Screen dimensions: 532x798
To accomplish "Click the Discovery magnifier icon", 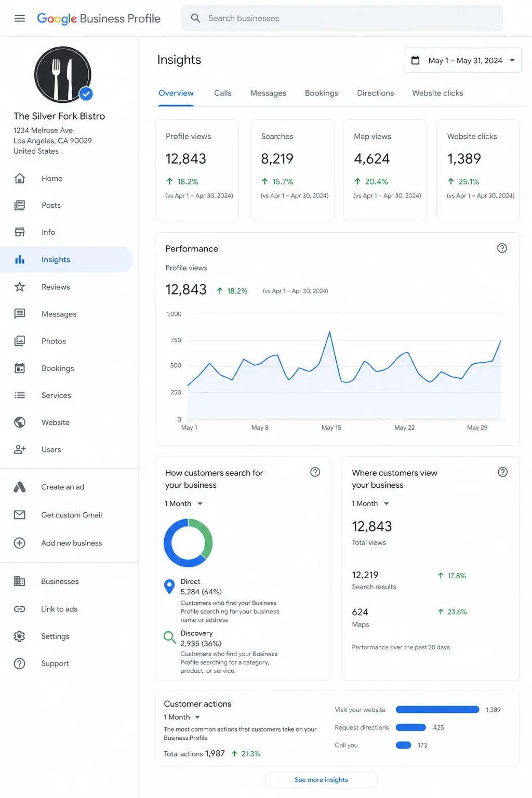I will (170, 637).
